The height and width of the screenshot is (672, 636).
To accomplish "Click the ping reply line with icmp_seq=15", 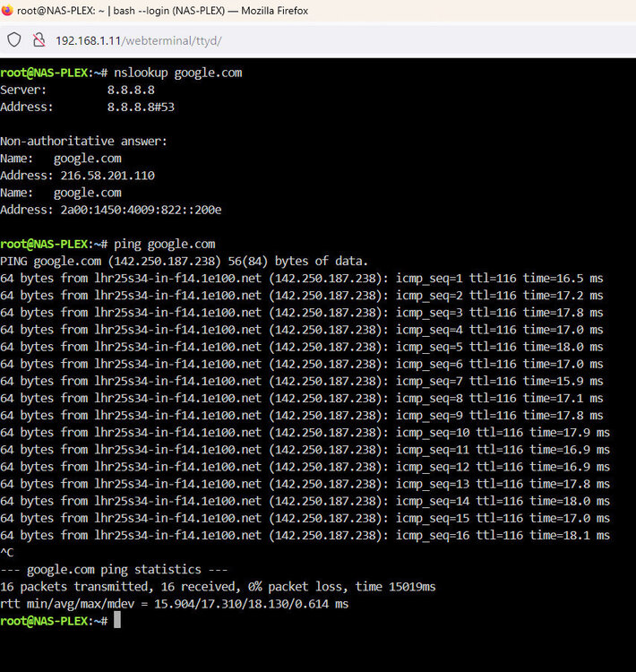I will click(x=305, y=519).
